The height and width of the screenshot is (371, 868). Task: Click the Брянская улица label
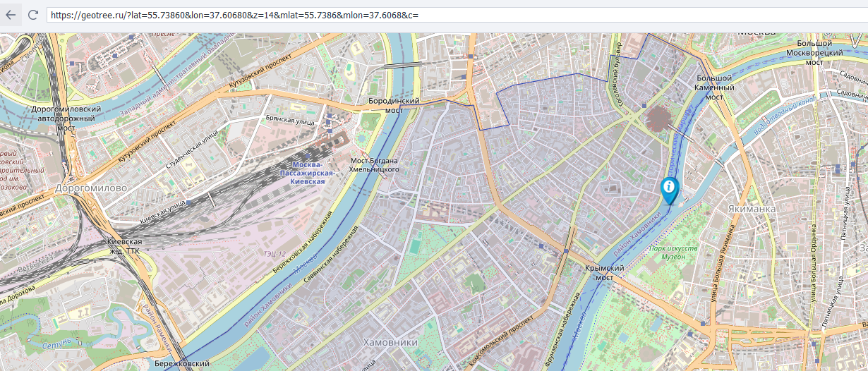coord(289,121)
